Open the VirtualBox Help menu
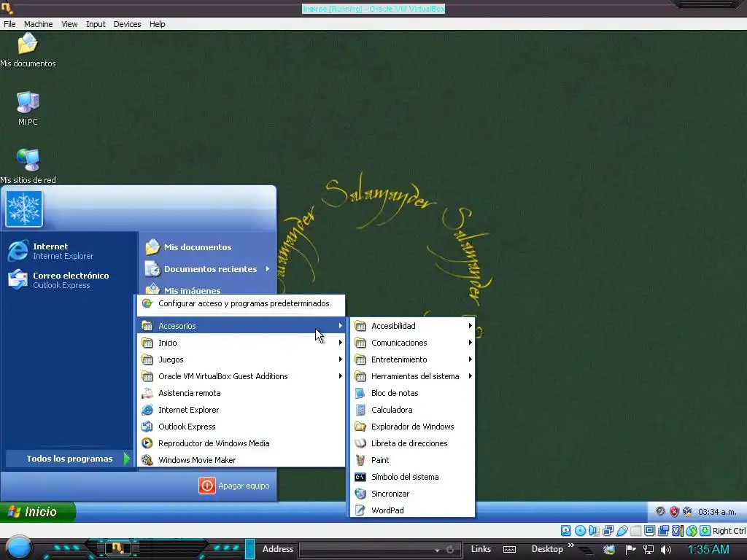 (x=158, y=24)
